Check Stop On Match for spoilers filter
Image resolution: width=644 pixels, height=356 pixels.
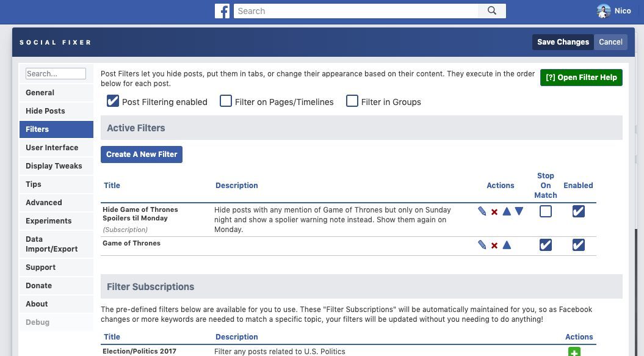click(546, 211)
